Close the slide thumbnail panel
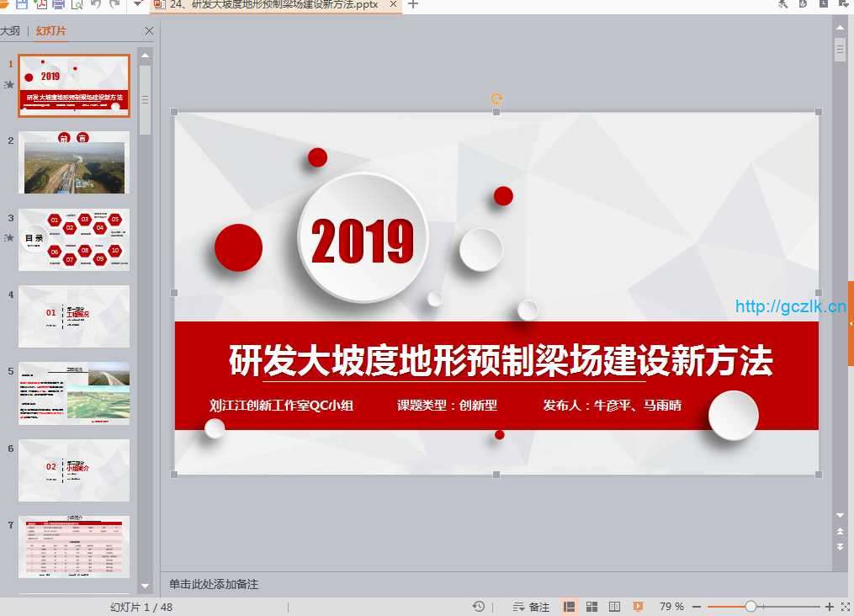 click(x=149, y=31)
